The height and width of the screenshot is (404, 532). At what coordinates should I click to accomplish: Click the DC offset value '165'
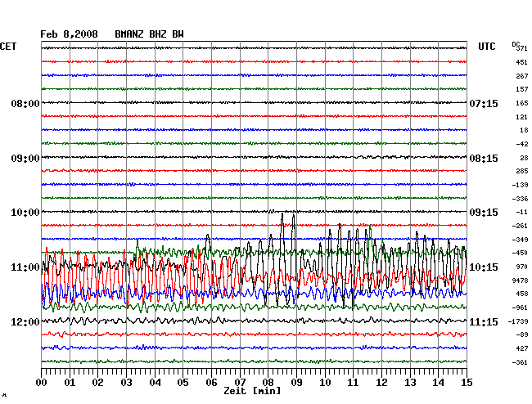(522, 103)
